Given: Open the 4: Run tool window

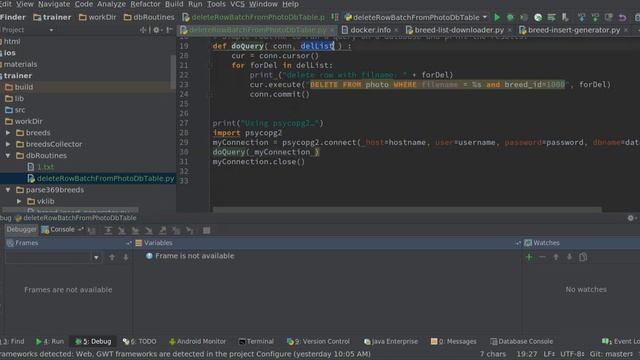Looking at the screenshot, I should click(x=50, y=341).
